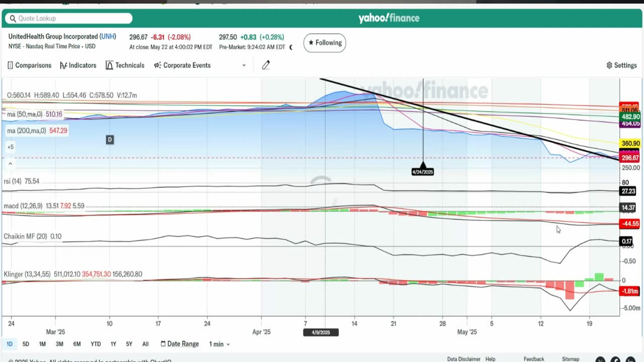Open the Yahoo Finance logo homepage
This screenshot has width=644, height=362.
click(x=388, y=18)
